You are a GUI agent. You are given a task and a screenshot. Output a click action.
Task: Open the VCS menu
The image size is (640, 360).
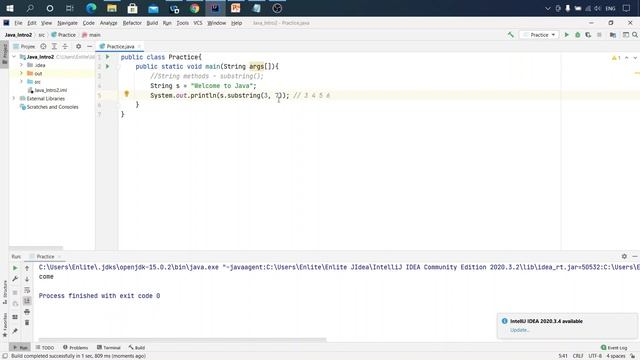(x=198, y=23)
